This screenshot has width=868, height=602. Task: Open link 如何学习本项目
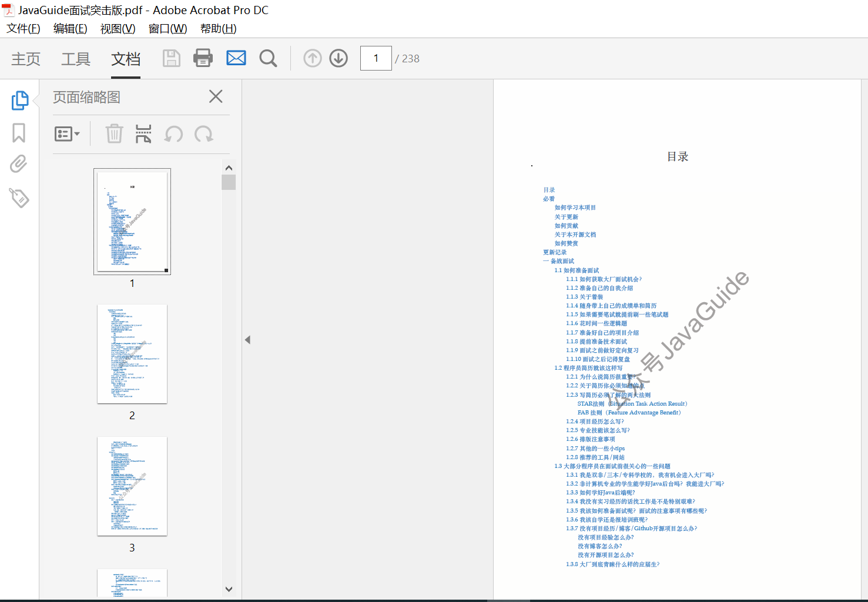575,208
